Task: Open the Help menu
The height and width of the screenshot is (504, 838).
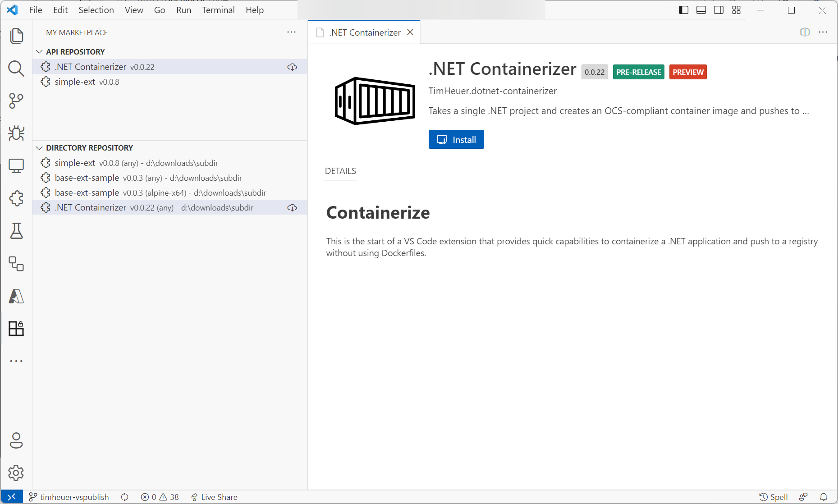Action: 255,10
